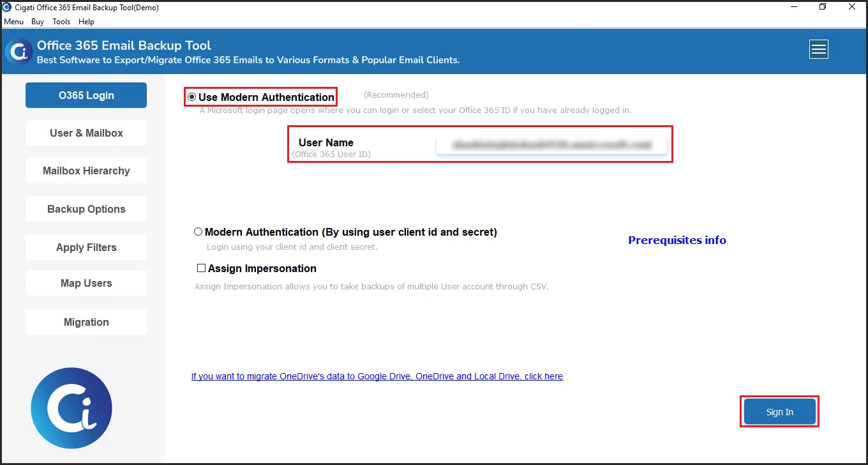868x465 pixels.
Task: Open the Migration step
Action: [86, 322]
